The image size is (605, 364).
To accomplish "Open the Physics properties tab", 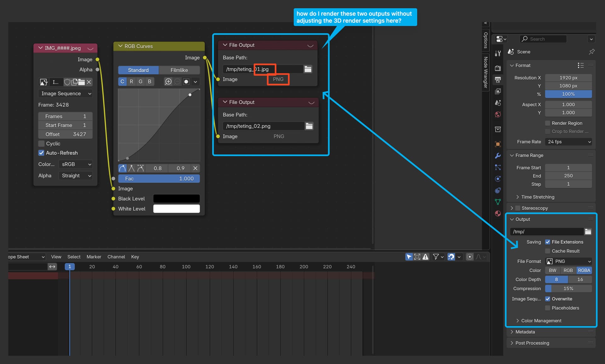I will click(498, 179).
